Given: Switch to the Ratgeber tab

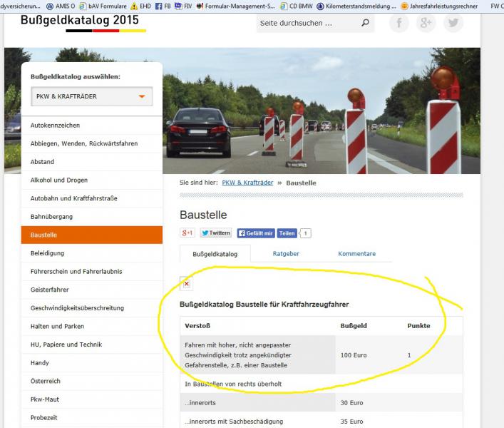Looking at the screenshot, I should coord(286,253).
